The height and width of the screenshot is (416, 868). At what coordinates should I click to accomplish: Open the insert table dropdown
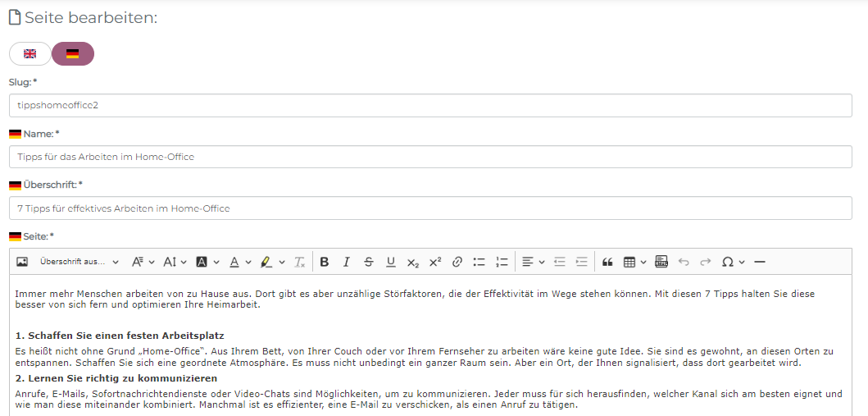click(634, 262)
